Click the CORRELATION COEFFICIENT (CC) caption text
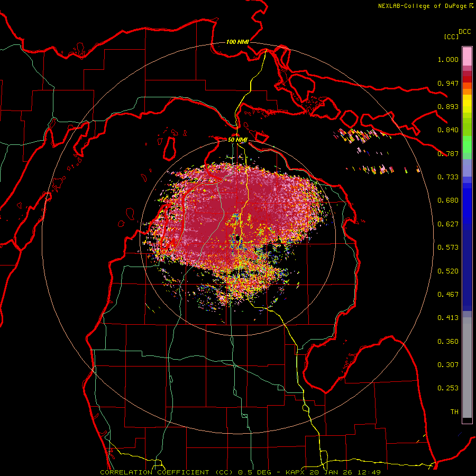 (x=167, y=472)
